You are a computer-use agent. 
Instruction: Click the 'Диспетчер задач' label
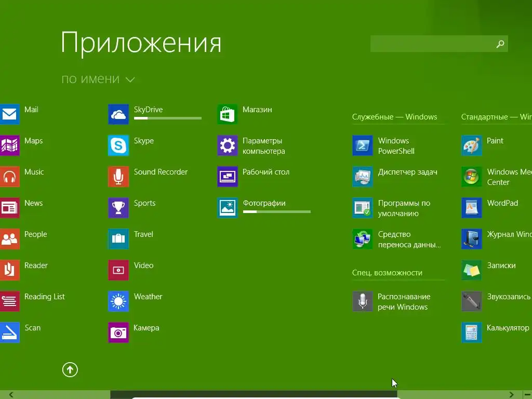(407, 172)
